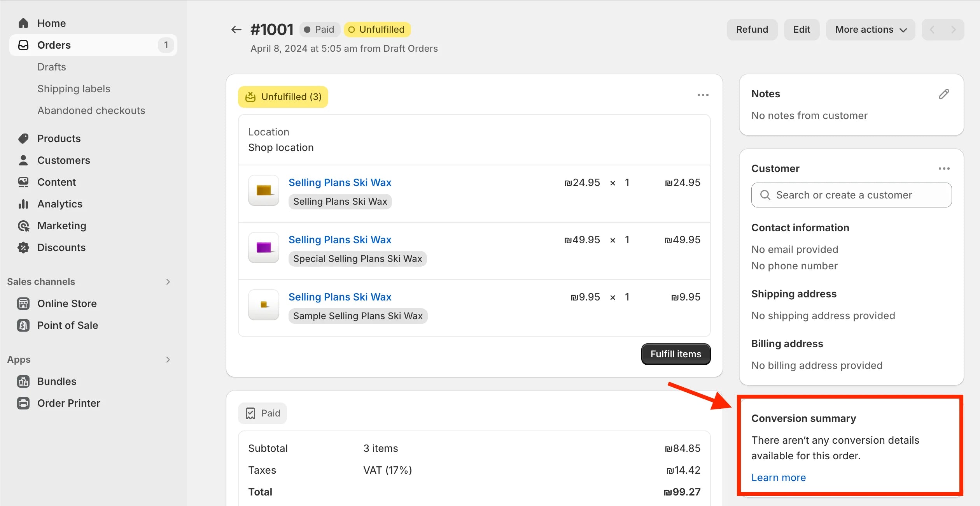Select the Customers sidebar icon
Screen dimensions: 980x506
point(23,160)
